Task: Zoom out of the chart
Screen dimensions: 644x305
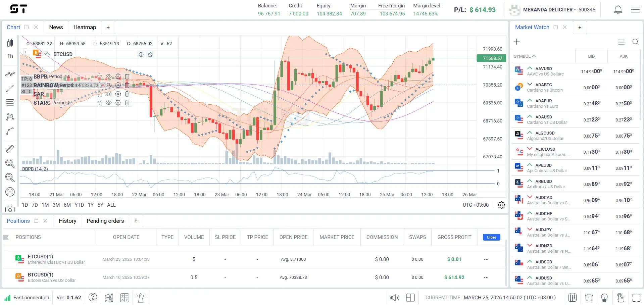Action: point(10,177)
